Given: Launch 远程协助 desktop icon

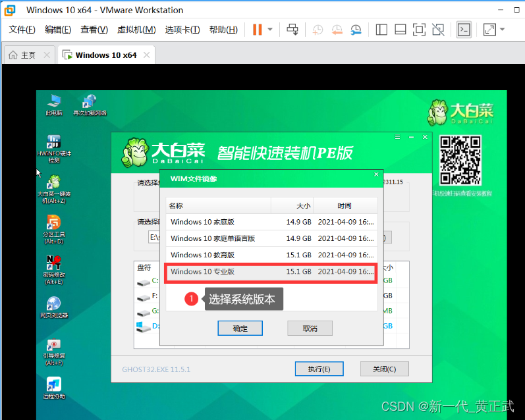Looking at the screenshot, I should (54, 388).
